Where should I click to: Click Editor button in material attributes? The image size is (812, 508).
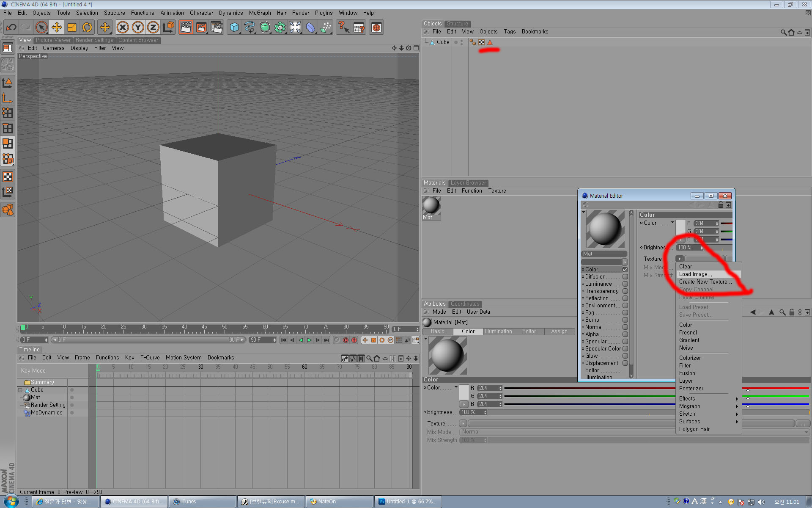529,331
